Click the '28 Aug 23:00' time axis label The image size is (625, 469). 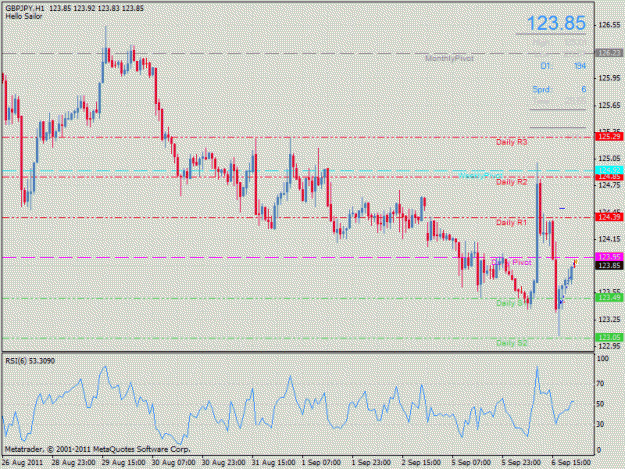(73, 463)
